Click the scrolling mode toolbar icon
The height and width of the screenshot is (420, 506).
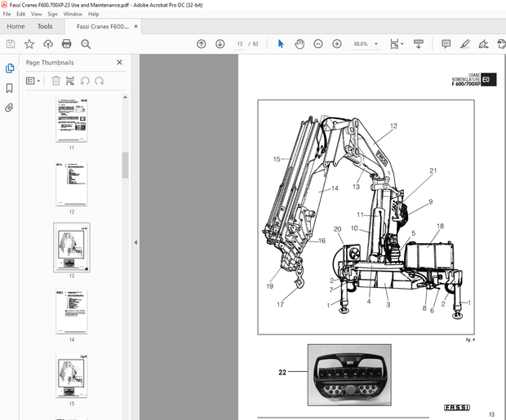419,44
